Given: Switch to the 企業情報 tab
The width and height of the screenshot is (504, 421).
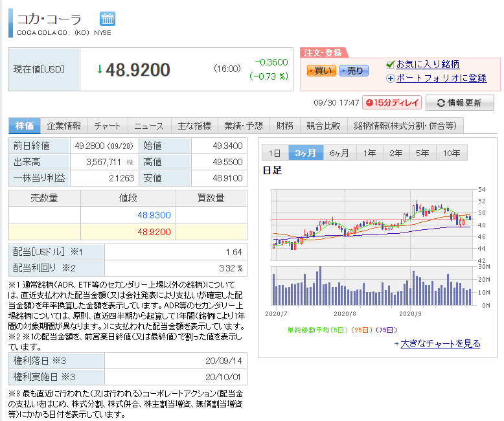Looking at the screenshot, I should [x=63, y=126].
